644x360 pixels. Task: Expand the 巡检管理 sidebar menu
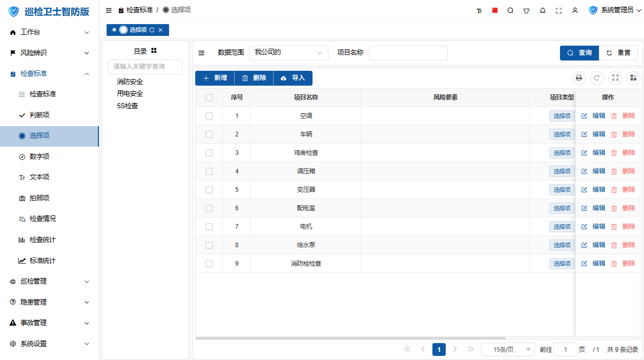[x=49, y=282]
